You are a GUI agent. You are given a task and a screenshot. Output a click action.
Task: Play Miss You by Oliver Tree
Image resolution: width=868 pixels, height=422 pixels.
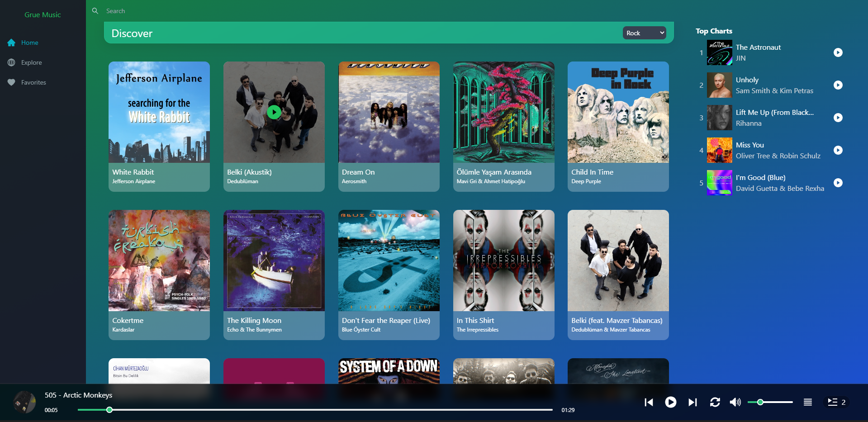click(838, 150)
